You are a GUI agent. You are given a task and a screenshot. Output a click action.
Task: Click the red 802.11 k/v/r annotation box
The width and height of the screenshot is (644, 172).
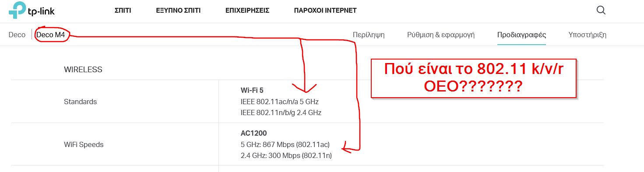coord(474,77)
